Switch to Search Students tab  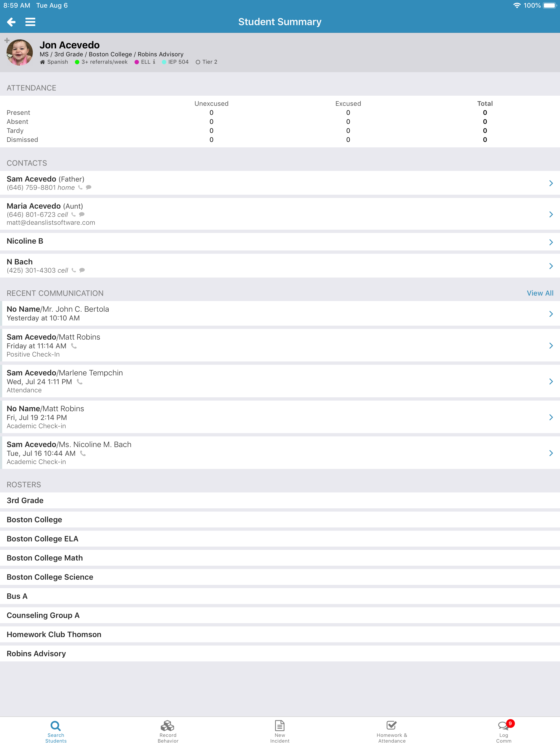click(x=56, y=731)
